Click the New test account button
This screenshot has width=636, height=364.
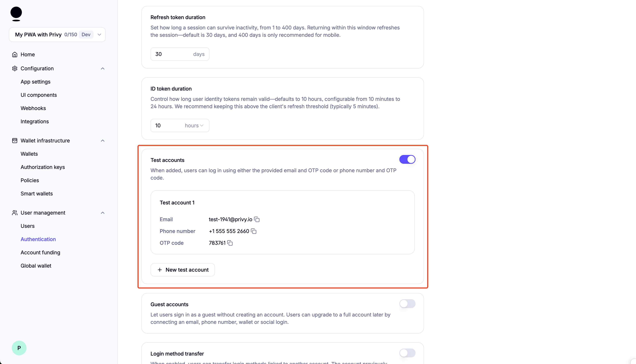pos(183,269)
